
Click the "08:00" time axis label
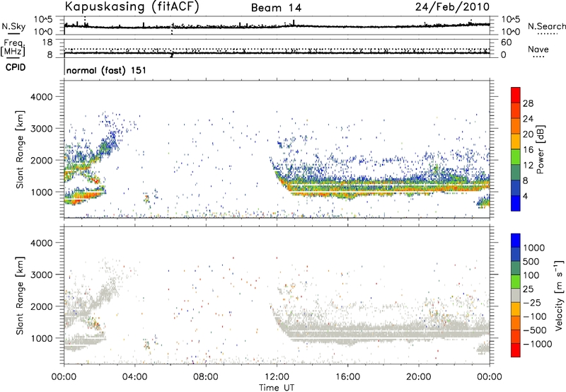coord(206,377)
